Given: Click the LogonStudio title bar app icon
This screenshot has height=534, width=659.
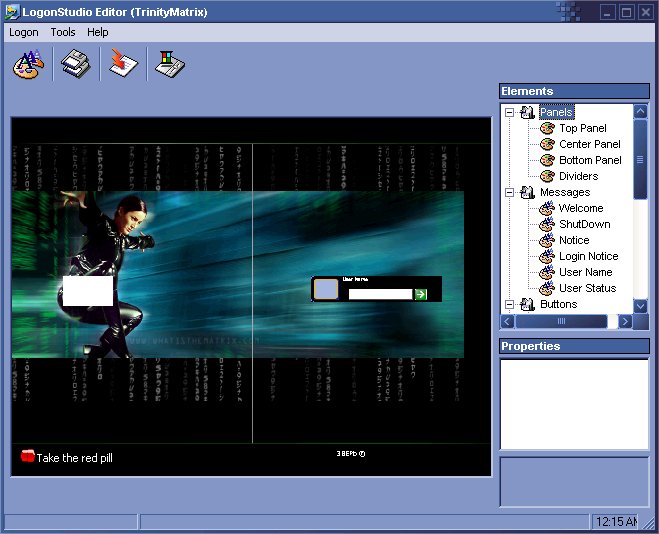Looking at the screenshot, I should click(12, 12).
